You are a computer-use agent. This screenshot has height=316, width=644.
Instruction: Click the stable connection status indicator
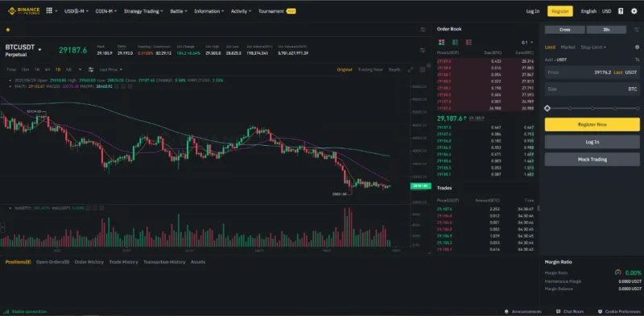[x=26, y=311]
